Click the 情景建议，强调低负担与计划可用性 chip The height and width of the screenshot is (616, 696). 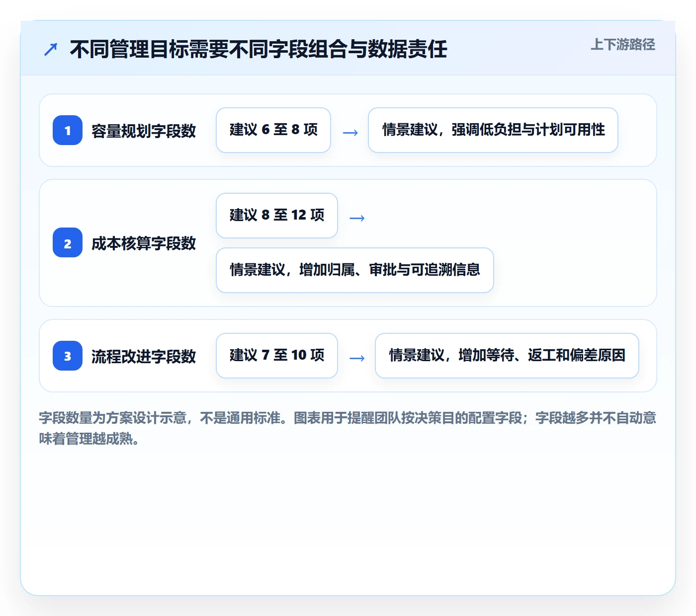tap(493, 130)
